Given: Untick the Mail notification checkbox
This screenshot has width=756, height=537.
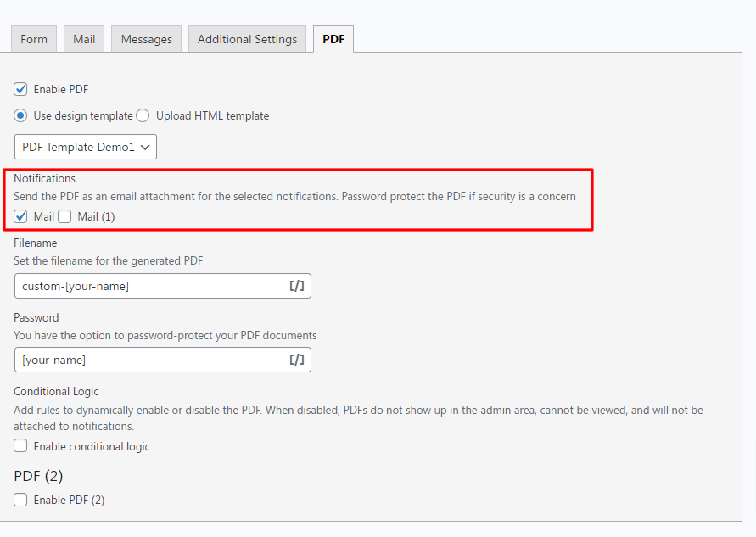Looking at the screenshot, I should [21, 216].
